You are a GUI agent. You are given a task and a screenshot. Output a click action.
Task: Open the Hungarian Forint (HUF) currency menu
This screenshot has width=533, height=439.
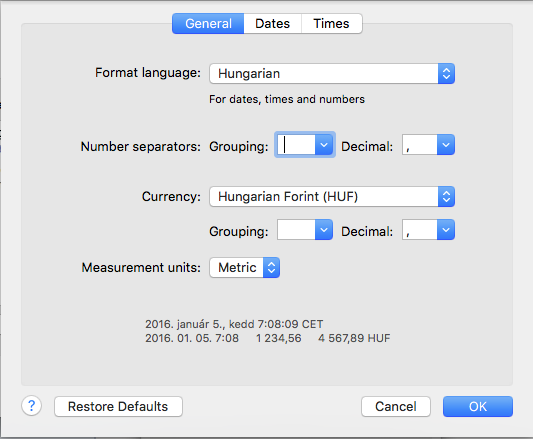click(332, 197)
